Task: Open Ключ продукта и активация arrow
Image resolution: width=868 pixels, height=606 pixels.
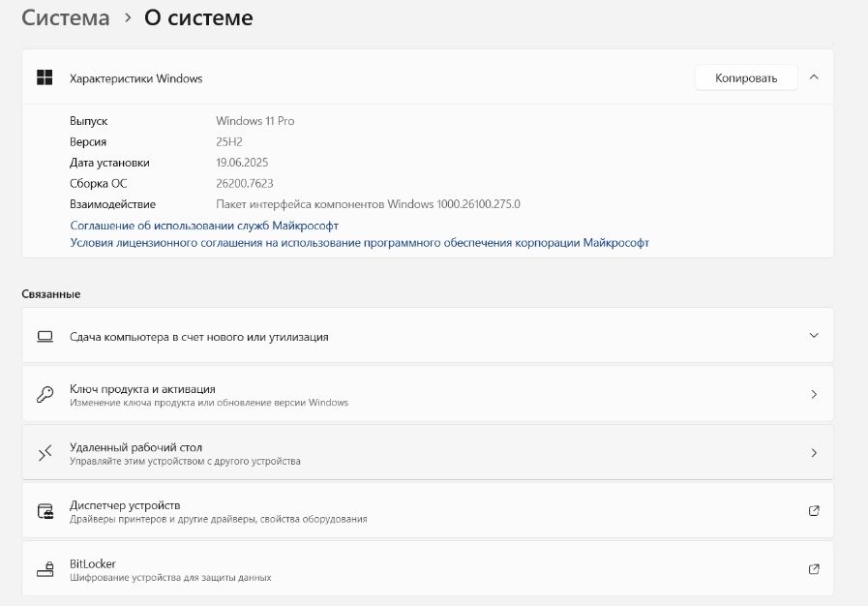Action: pos(814,394)
